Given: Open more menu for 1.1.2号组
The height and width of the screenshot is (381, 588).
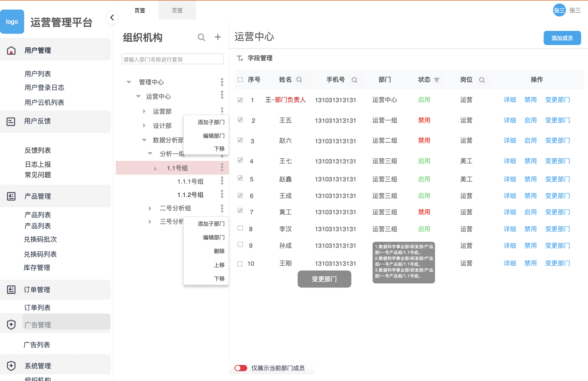Looking at the screenshot, I should click(222, 194).
